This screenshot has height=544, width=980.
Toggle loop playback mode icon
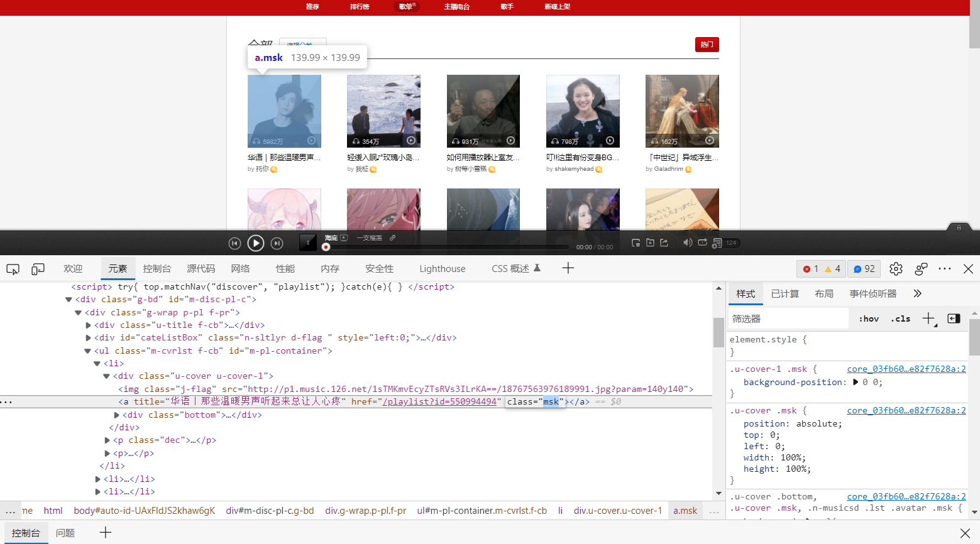click(702, 242)
